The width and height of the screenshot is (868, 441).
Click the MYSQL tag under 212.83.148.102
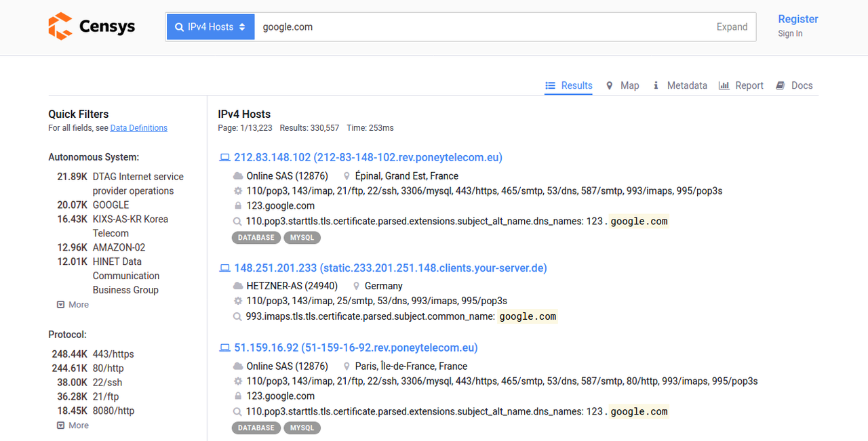point(302,238)
